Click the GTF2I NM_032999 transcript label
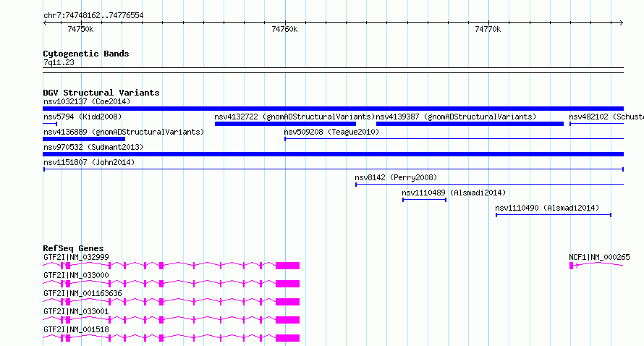 coord(77,257)
